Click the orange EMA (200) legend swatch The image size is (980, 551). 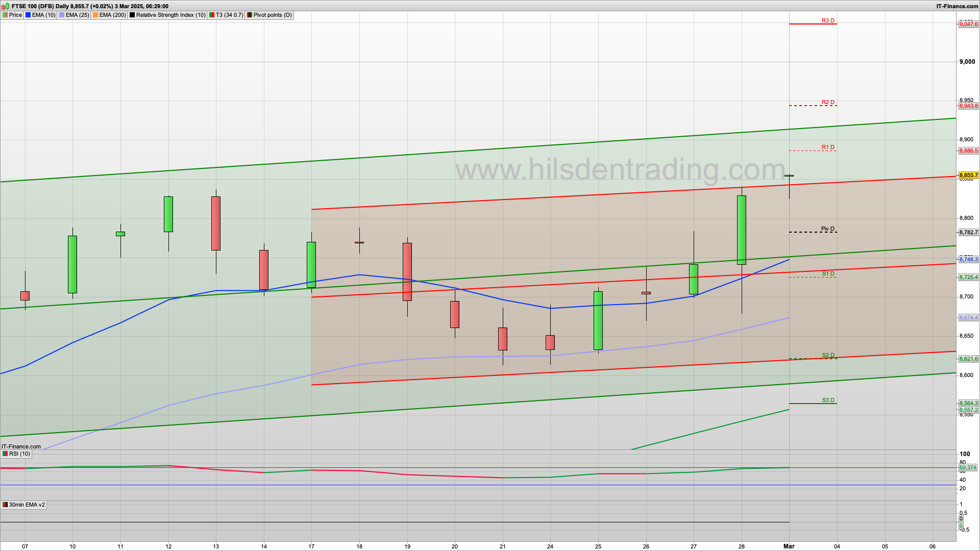click(x=95, y=15)
